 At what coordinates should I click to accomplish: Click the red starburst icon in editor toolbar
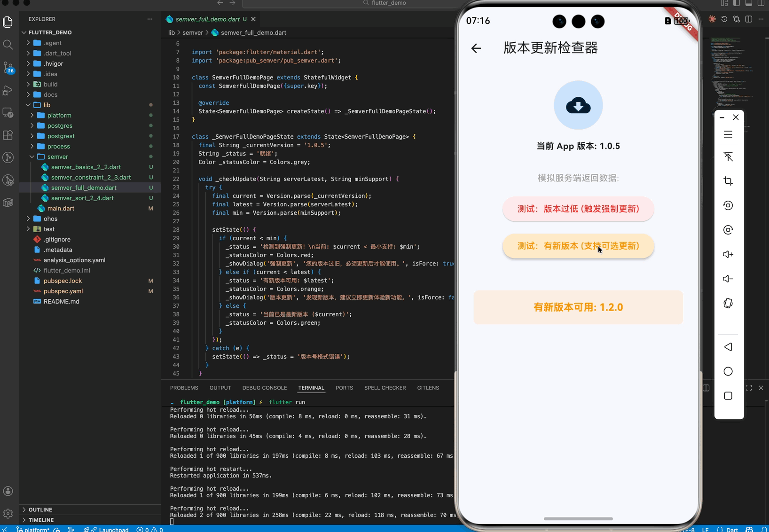[x=712, y=19]
